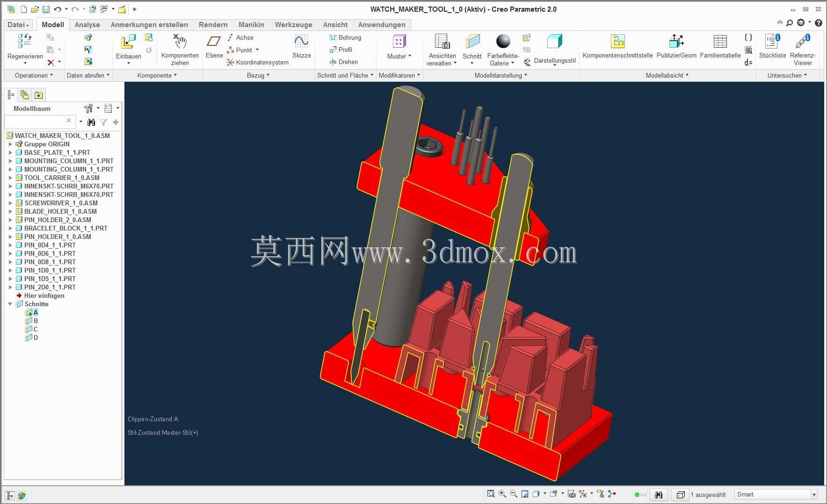827x504 pixels.
Task: Click the Achse datum axis tool
Action: click(240, 37)
